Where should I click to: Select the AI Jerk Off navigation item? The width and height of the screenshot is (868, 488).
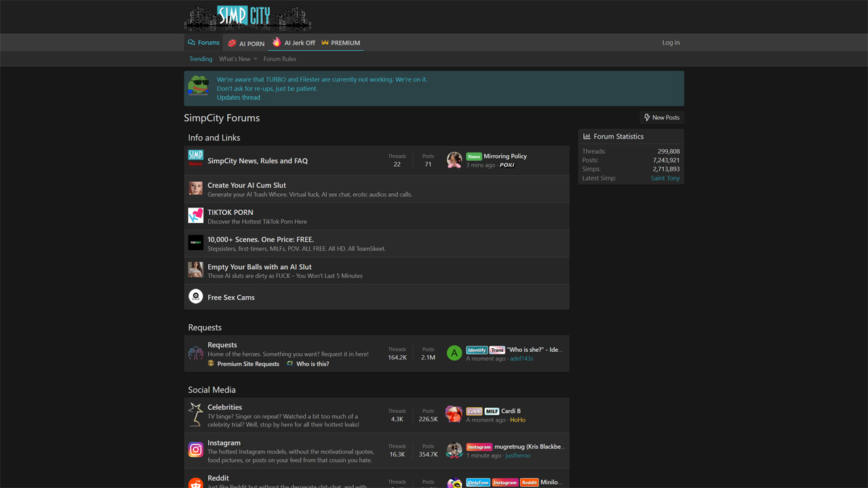[294, 43]
